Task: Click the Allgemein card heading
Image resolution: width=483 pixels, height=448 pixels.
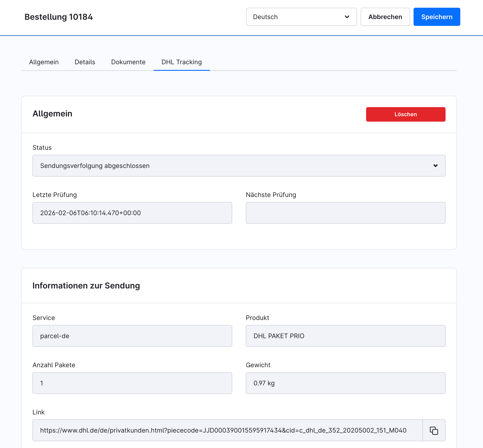Action: point(52,113)
